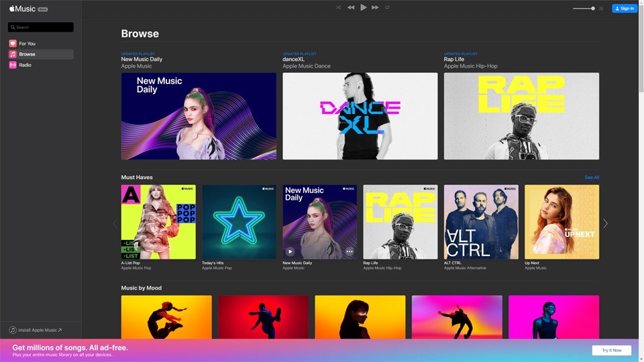Click the Beta badge
The image size is (644, 362).
(43, 9)
